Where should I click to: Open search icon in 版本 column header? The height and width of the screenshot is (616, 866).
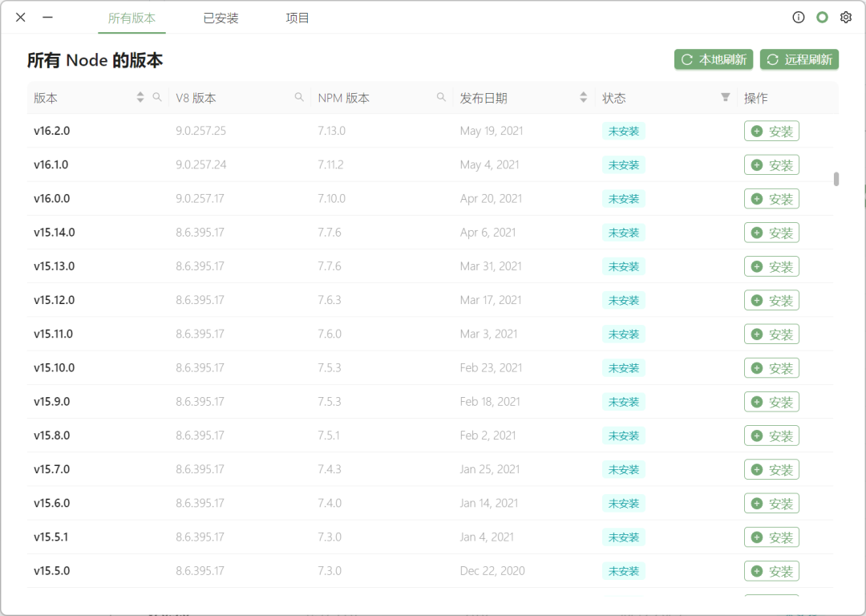point(157,97)
